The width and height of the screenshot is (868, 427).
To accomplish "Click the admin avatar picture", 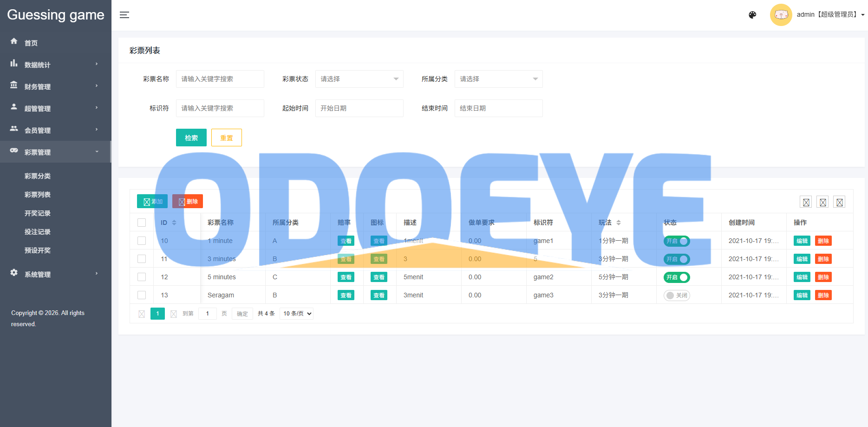I will click(781, 15).
